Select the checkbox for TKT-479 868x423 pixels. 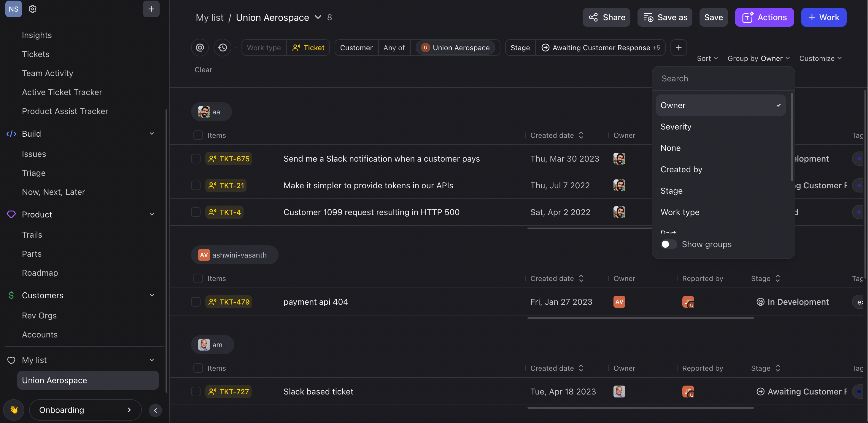point(196,302)
